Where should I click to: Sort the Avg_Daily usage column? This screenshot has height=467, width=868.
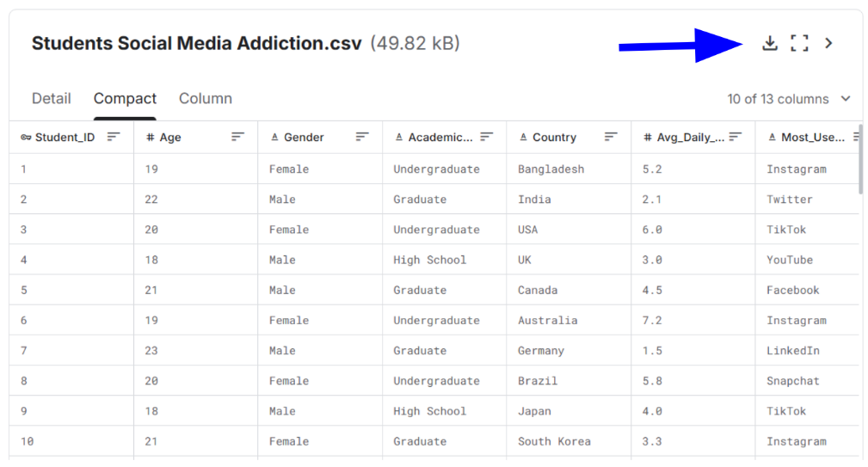(x=735, y=137)
